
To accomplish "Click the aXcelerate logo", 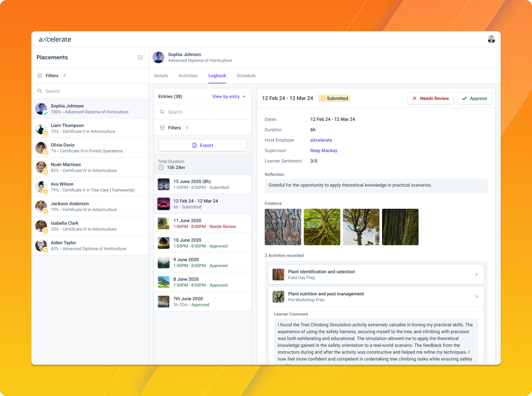I will [x=55, y=39].
